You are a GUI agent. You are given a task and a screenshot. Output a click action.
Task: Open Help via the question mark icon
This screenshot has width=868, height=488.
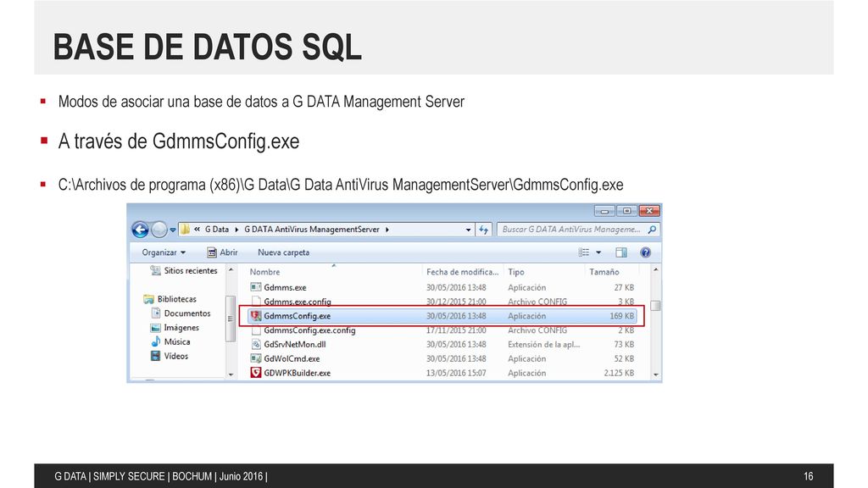(645, 252)
